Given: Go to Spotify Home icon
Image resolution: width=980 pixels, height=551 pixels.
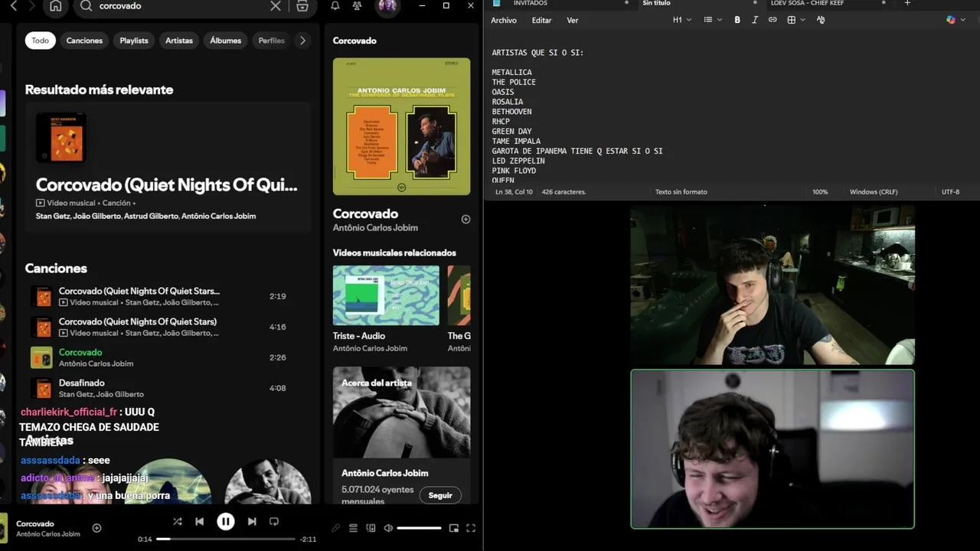Looking at the screenshot, I should [55, 6].
